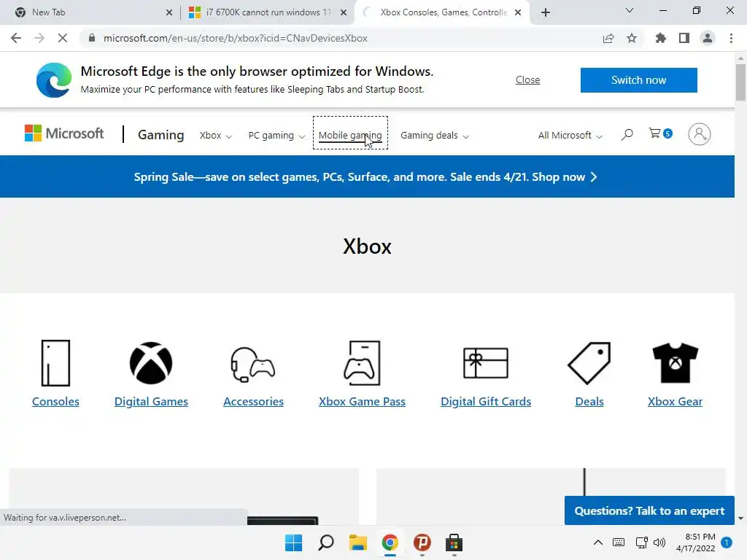Follow the Consoles link
This screenshot has width=747, height=560.
[55, 402]
